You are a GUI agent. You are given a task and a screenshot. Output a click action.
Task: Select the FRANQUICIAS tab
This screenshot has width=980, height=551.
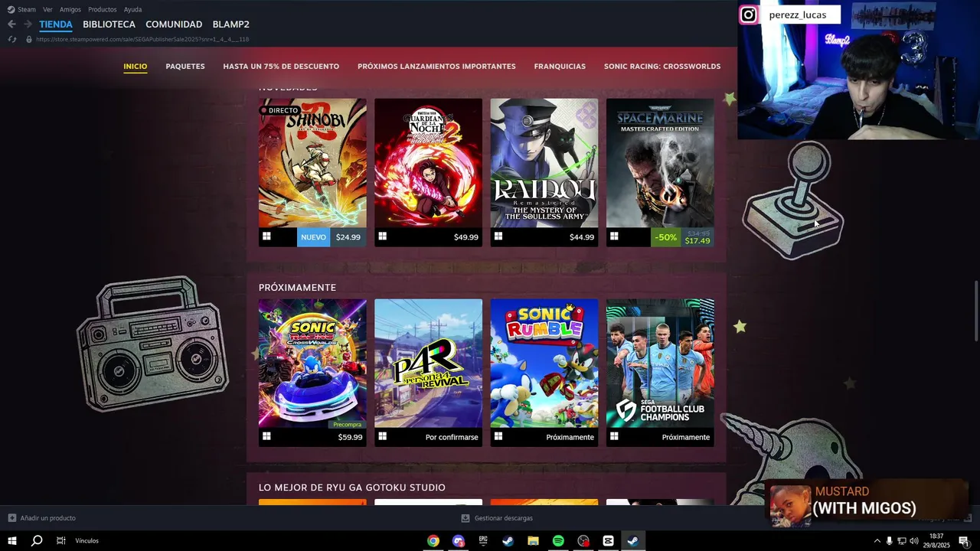(x=560, y=67)
